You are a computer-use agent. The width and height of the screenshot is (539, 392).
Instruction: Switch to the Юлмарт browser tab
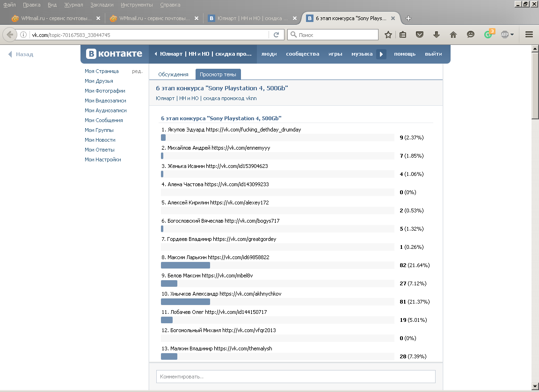click(253, 18)
